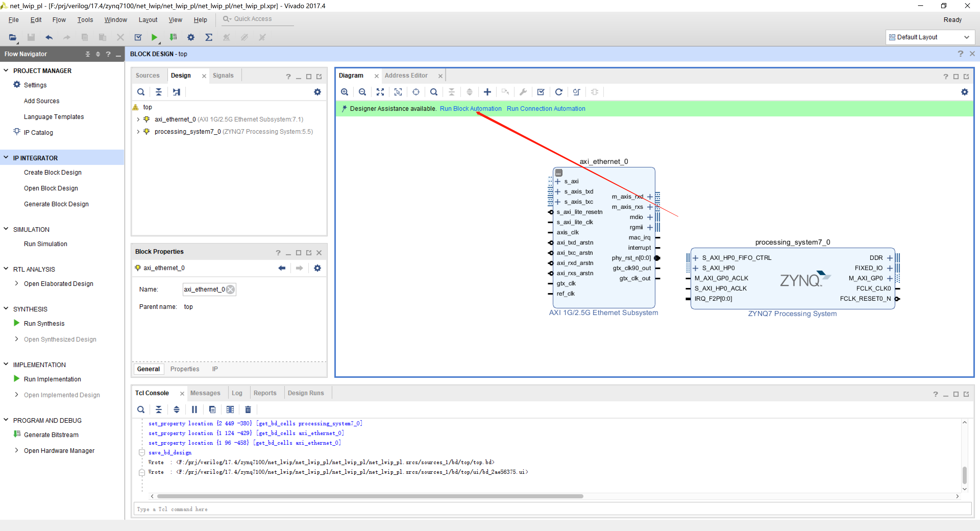The height and width of the screenshot is (531, 980).
Task: Switch to Signals tab
Action: pos(223,75)
